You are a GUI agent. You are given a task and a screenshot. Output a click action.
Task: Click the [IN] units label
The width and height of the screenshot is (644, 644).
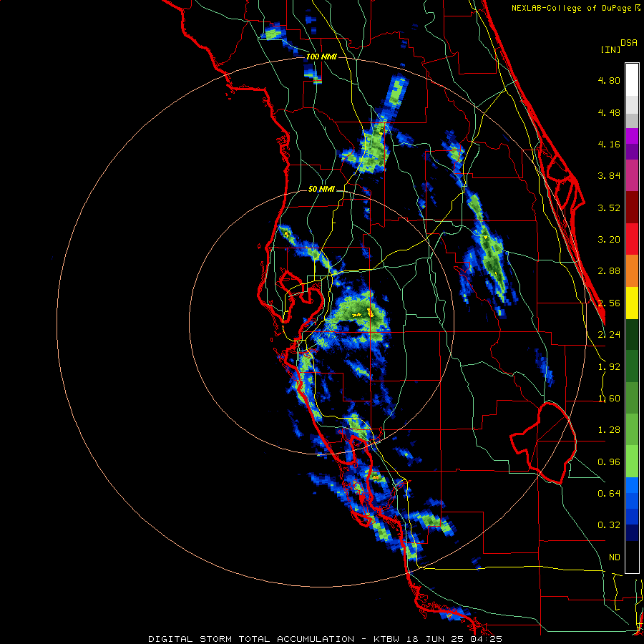[x=610, y=49]
